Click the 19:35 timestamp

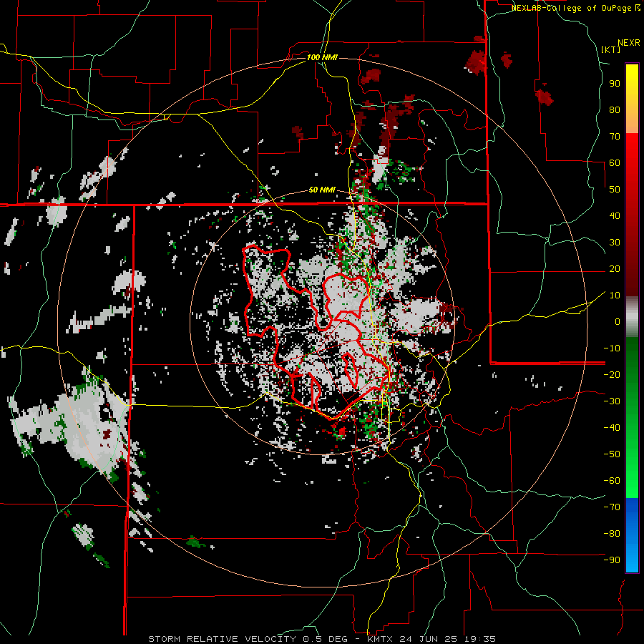point(480,639)
